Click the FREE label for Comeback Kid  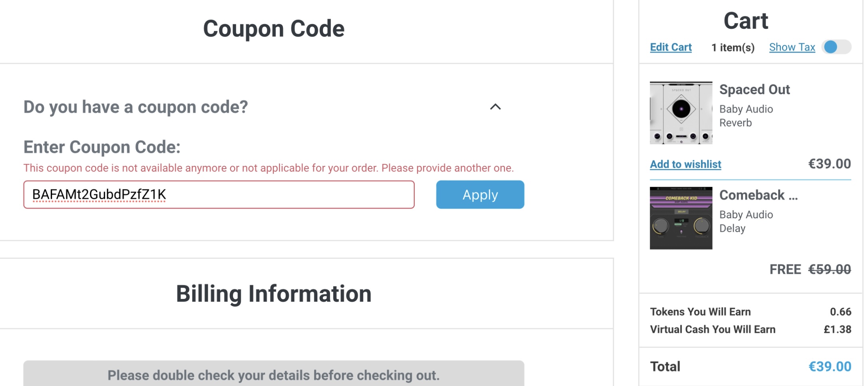pyautogui.click(x=785, y=269)
